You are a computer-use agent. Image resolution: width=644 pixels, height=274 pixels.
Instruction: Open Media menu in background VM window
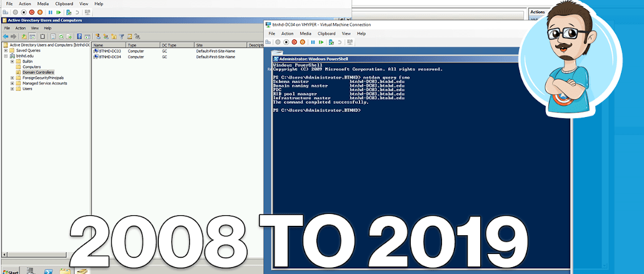[43, 4]
